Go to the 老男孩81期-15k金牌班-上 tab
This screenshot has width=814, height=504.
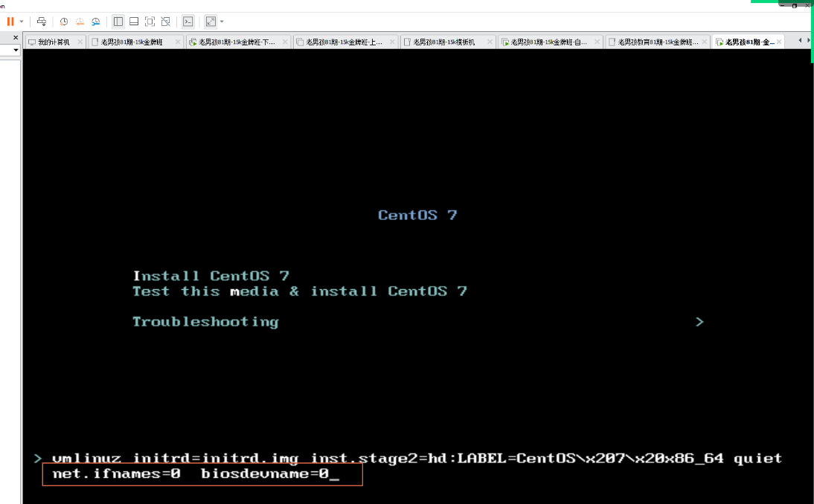click(344, 42)
